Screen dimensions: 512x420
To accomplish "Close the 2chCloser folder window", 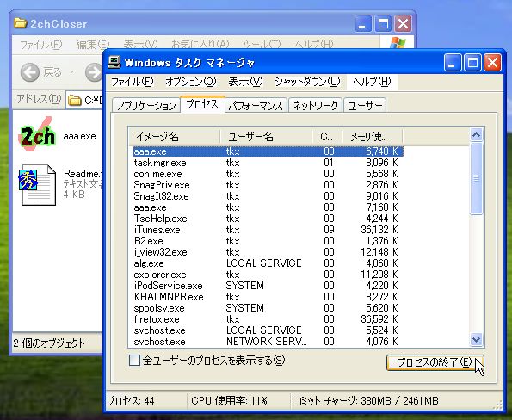I will [x=404, y=24].
